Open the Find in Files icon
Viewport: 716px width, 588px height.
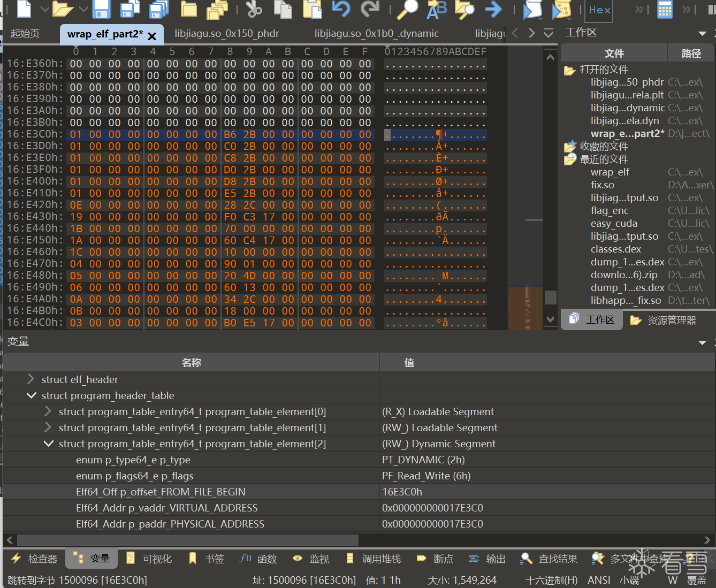pyautogui.click(x=464, y=9)
